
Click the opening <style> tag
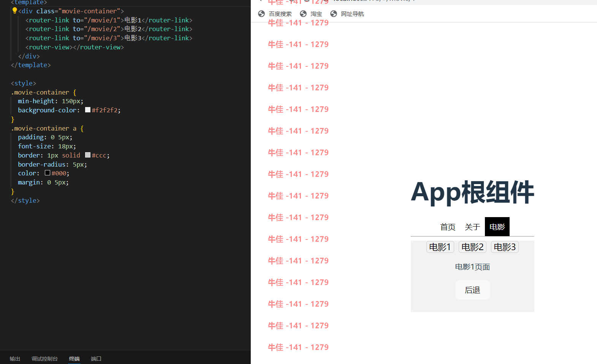24,83
